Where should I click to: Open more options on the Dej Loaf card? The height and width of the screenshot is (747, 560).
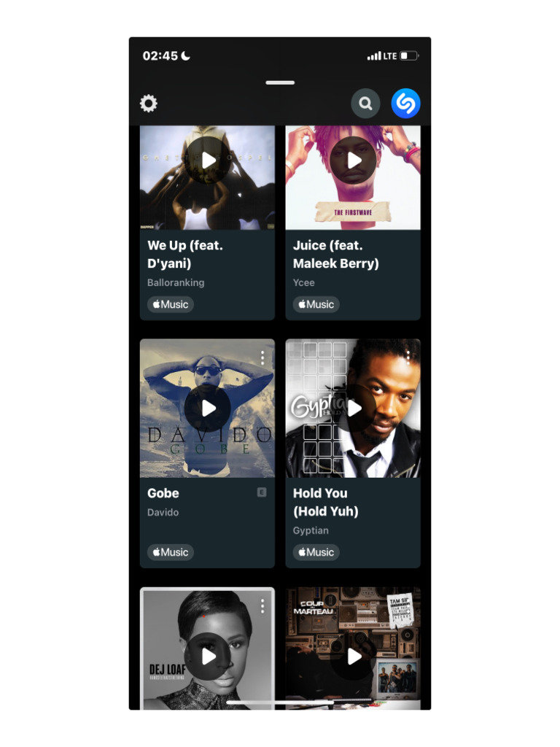262,606
